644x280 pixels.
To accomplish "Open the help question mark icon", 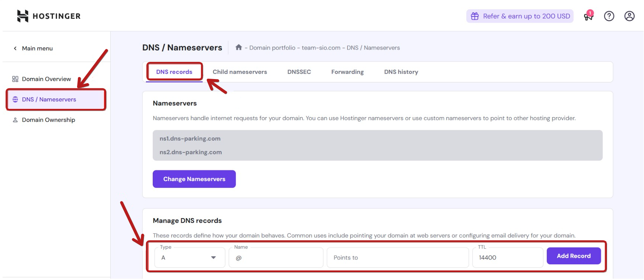I will (x=609, y=16).
